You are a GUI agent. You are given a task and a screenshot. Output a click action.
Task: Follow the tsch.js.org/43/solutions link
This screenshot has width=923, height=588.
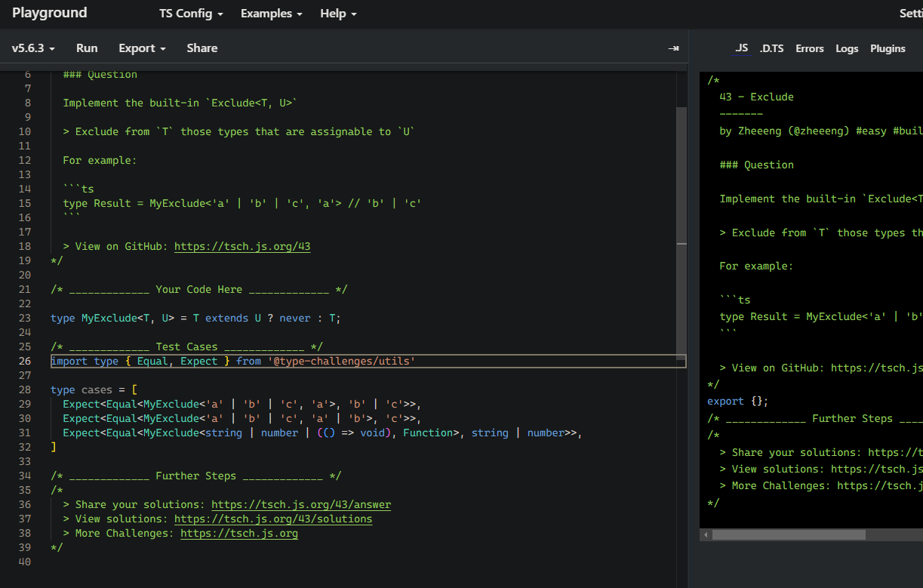point(273,519)
